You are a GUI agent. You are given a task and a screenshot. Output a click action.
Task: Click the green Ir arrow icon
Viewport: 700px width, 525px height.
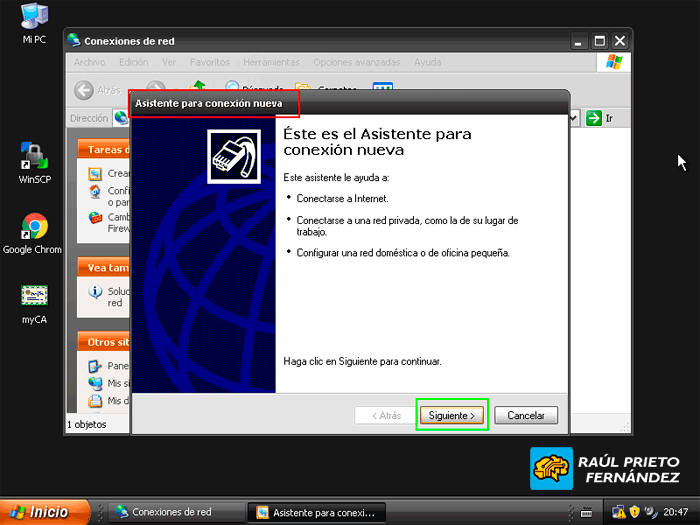coord(594,118)
